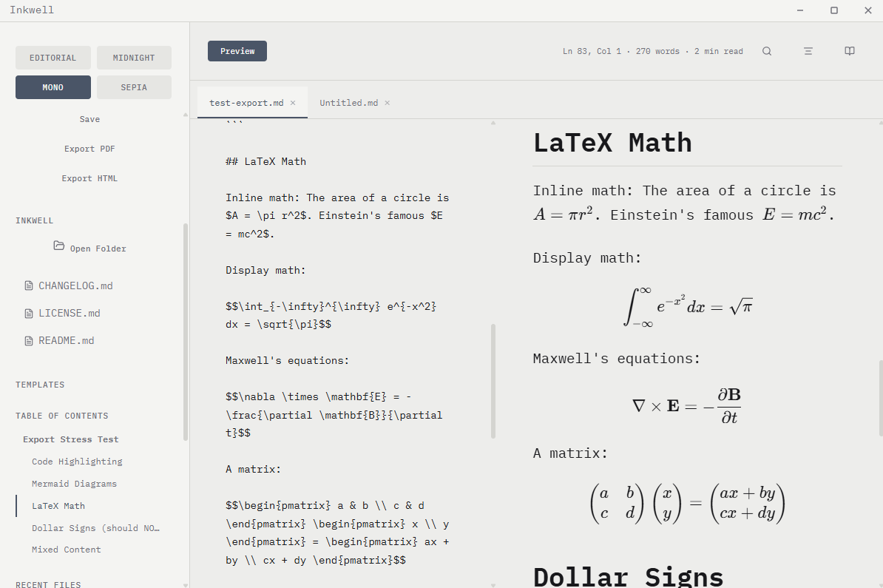
Task: Click the 'Display math:' line in editor
Action: 265,271
